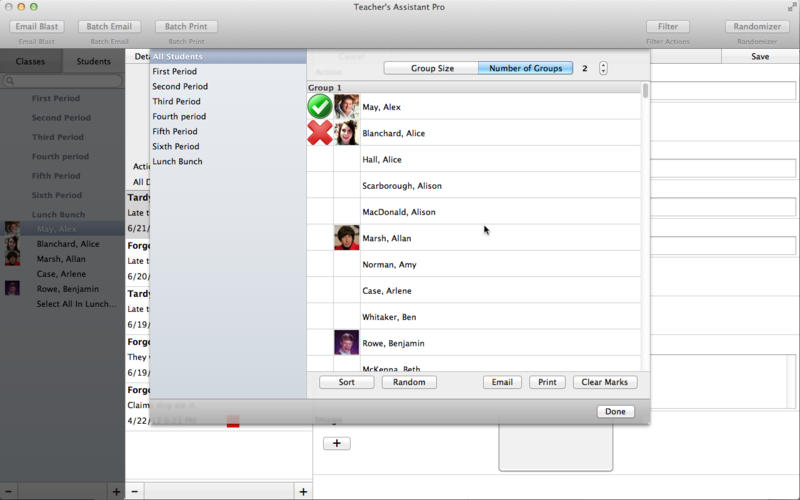The image size is (800, 500).
Task: Switch to the Students tab
Action: [94, 62]
